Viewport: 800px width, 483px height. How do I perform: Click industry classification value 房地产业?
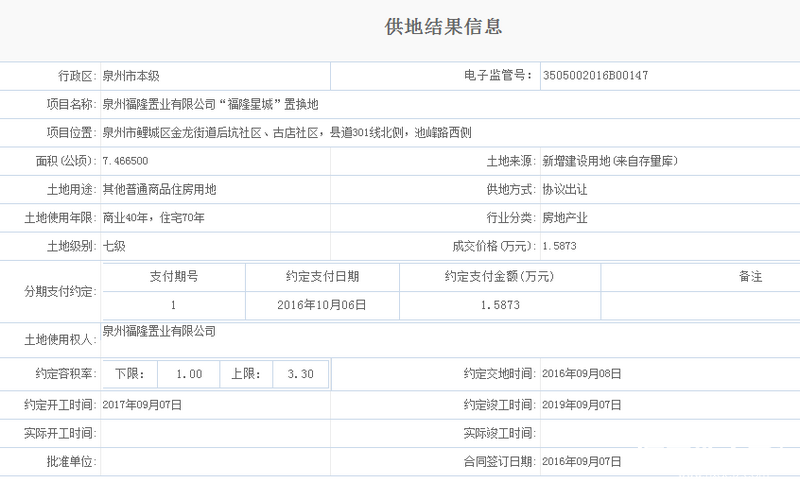pyautogui.click(x=565, y=218)
